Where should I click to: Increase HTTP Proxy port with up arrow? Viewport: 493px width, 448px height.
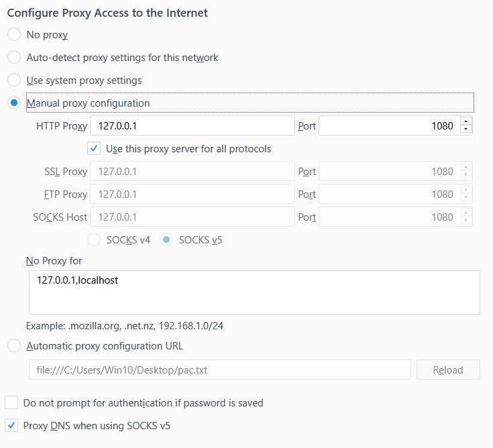click(x=466, y=121)
